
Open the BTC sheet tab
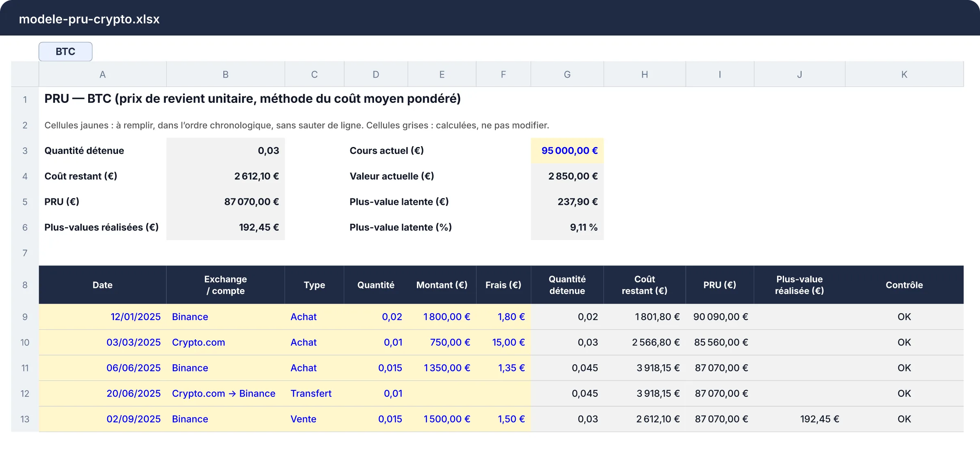[x=65, y=51]
